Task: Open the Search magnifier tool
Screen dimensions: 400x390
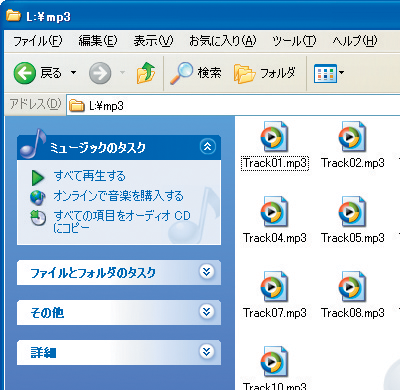Action: [181, 73]
